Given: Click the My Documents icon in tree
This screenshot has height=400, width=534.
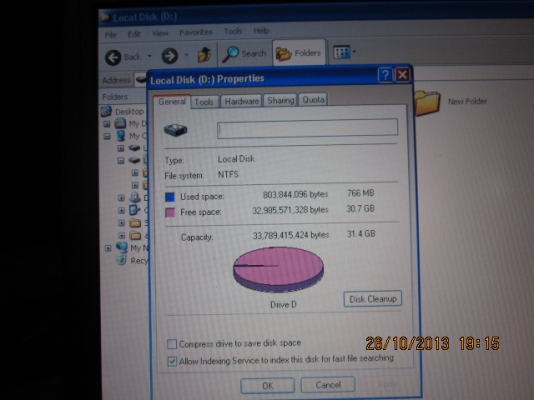Looking at the screenshot, I should [x=120, y=123].
